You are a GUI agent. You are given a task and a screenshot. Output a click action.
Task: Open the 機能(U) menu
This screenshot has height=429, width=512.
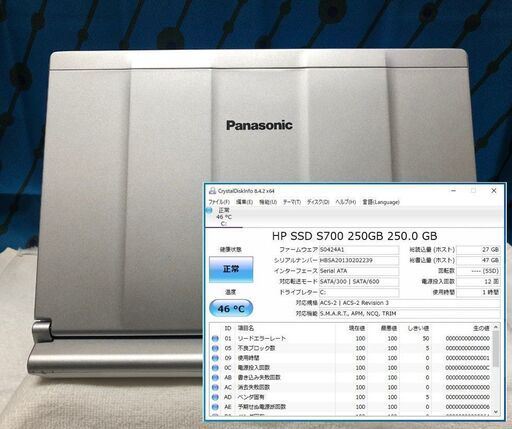pos(268,202)
